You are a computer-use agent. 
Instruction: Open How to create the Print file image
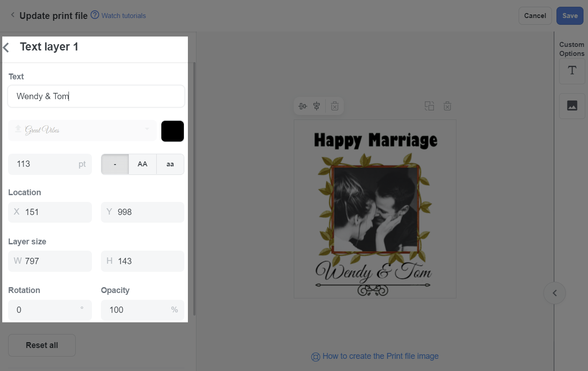pos(380,356)
